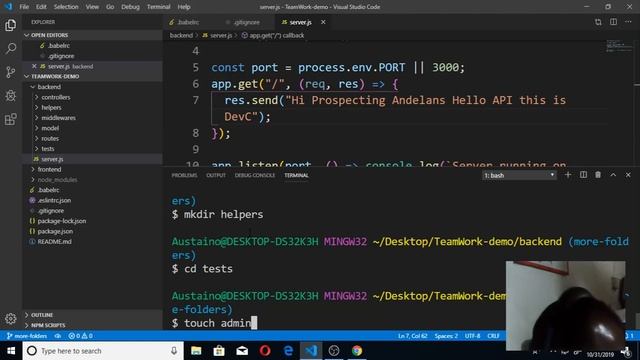Viewport: 640px width, 360px height.
Task: Close the terminal panel
Action: click(x=628, y=175)
